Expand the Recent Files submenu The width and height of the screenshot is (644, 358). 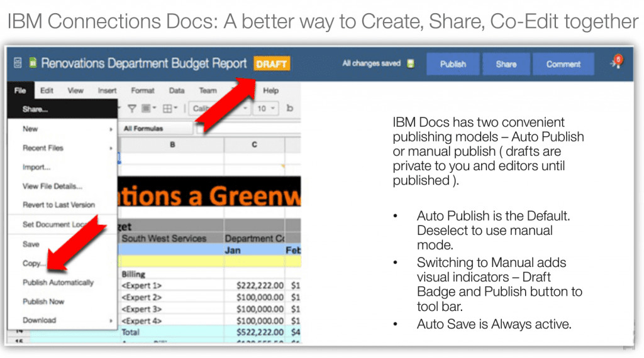[62, 148]
